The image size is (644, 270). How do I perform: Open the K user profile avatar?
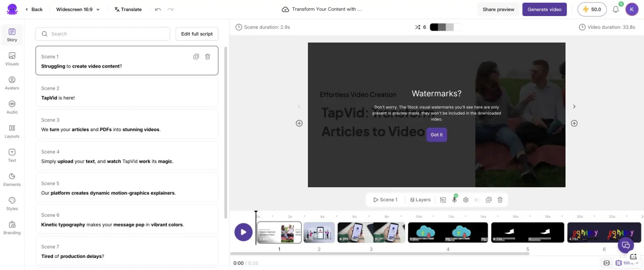[632, 9]
